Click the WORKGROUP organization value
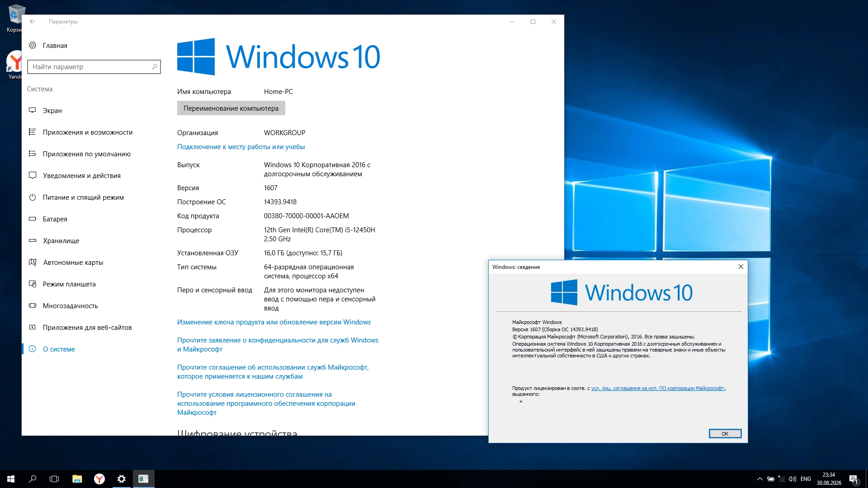This screenshot has width=868, height=488. pos(285,133)
